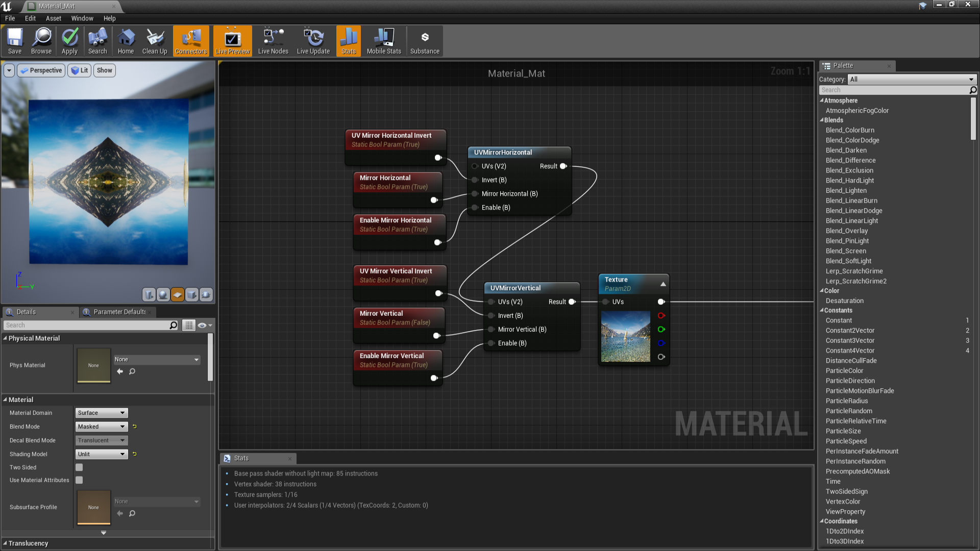980x551 pixels.
Task: Open the Shading Model dropdown
Action: click(x=101, y=454)
